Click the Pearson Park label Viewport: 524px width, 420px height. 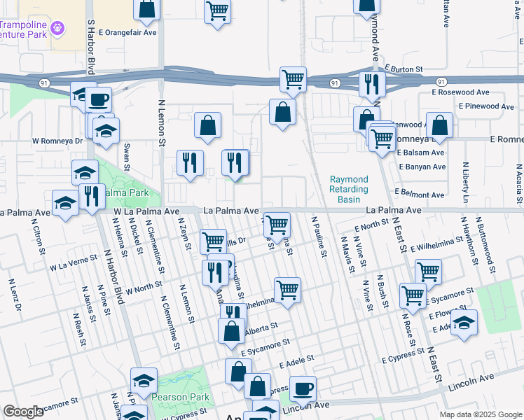181,397
